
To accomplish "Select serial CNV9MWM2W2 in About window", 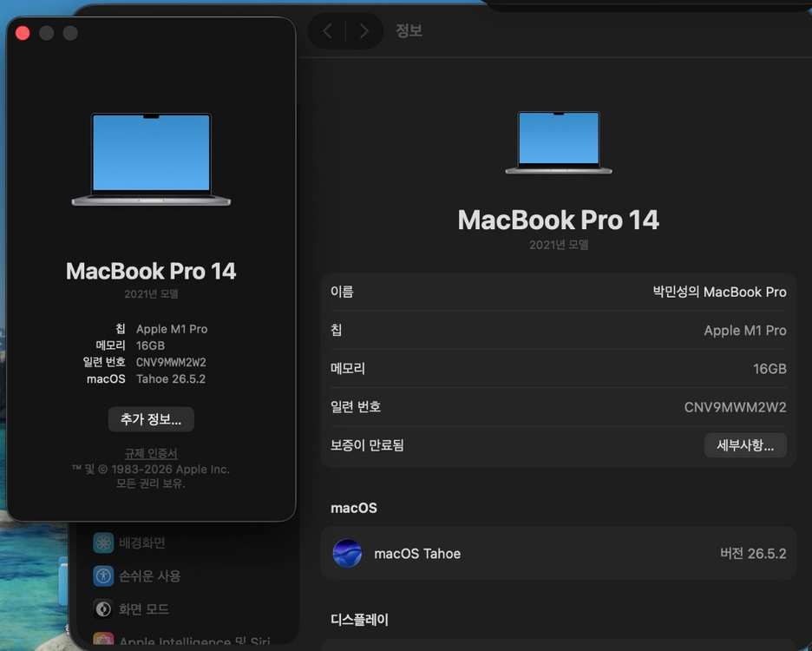I will click(x=171, y=362).
